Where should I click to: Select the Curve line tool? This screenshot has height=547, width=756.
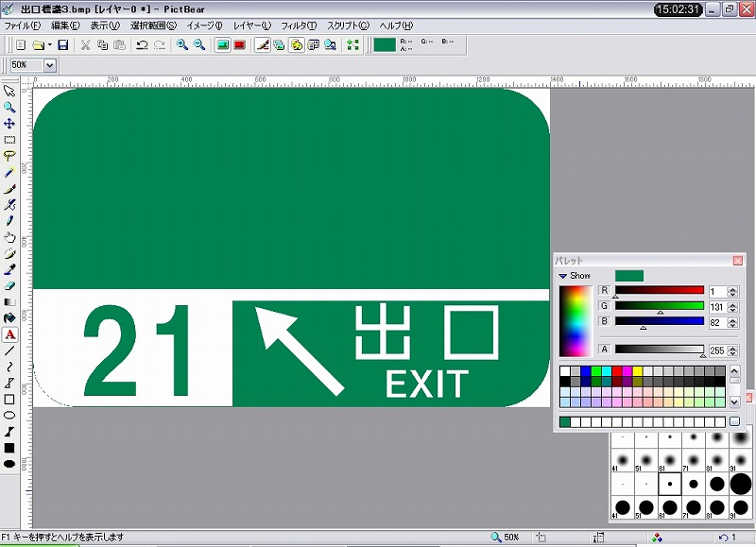tap(9, 368)
